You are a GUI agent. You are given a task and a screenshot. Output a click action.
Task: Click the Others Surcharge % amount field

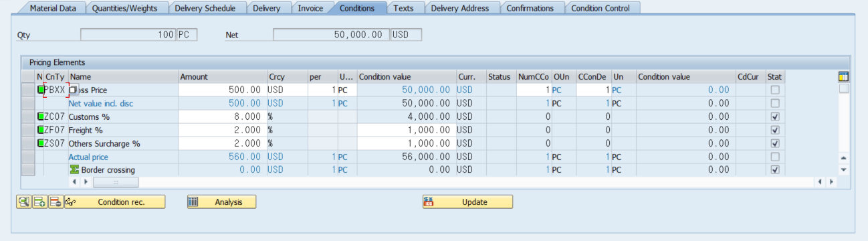point(223,143)
